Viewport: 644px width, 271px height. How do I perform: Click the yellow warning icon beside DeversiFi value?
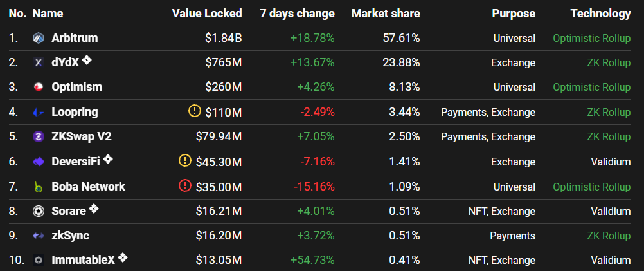[185, 161]
